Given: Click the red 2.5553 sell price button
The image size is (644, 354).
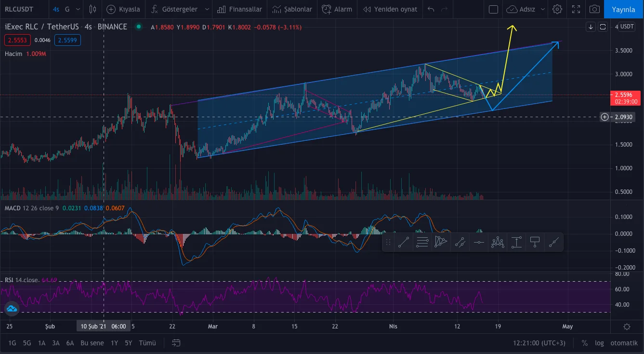Looking at the screenshot, I should pos(16,40).
